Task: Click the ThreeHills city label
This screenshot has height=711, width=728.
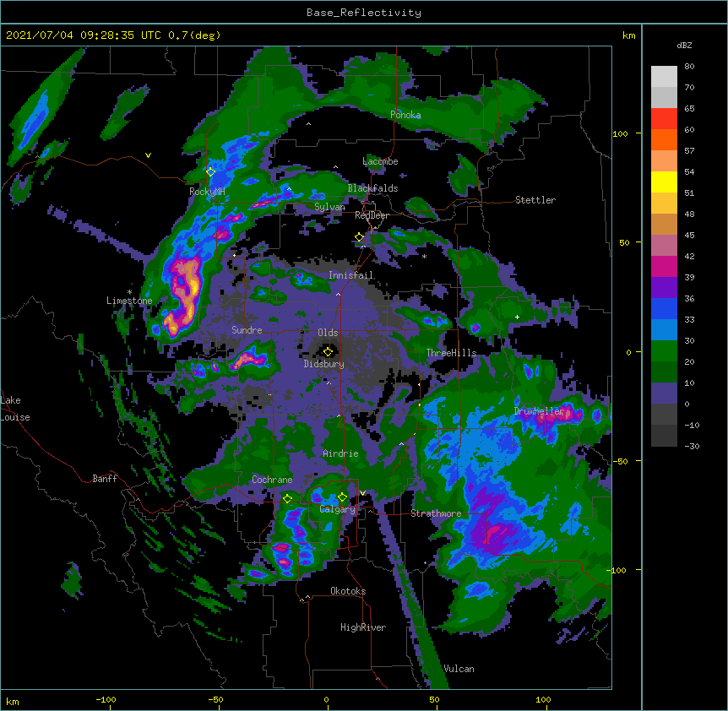Action: tap(451, 353)
